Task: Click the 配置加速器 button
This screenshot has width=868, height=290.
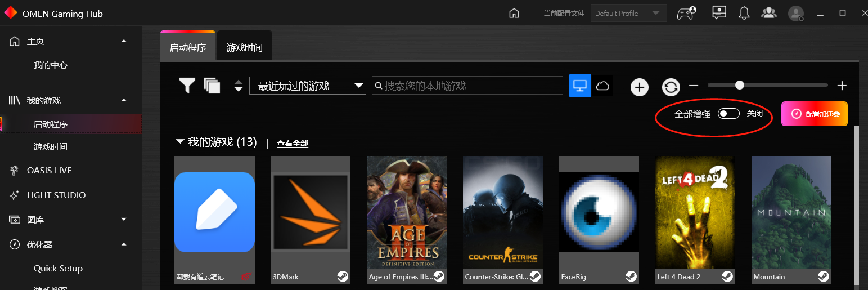Action: coord(814,114)
